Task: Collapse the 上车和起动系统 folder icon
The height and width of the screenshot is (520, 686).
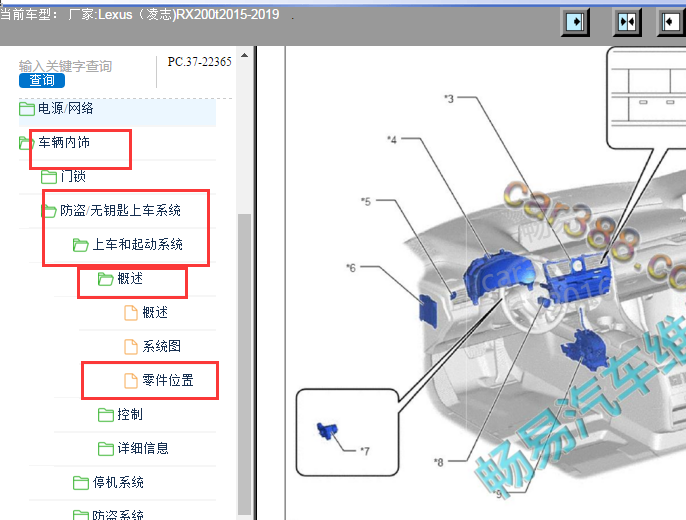Action: [x=80, y=245]
